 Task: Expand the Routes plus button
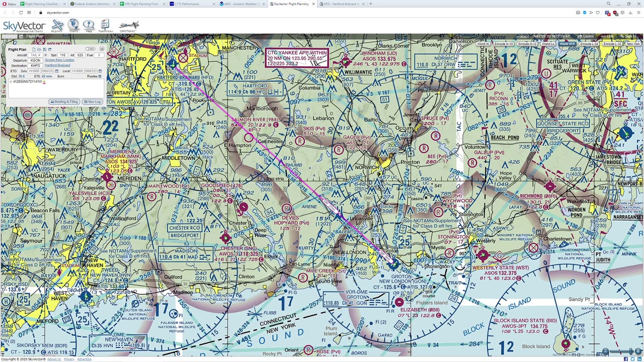(x=100, y=76)
